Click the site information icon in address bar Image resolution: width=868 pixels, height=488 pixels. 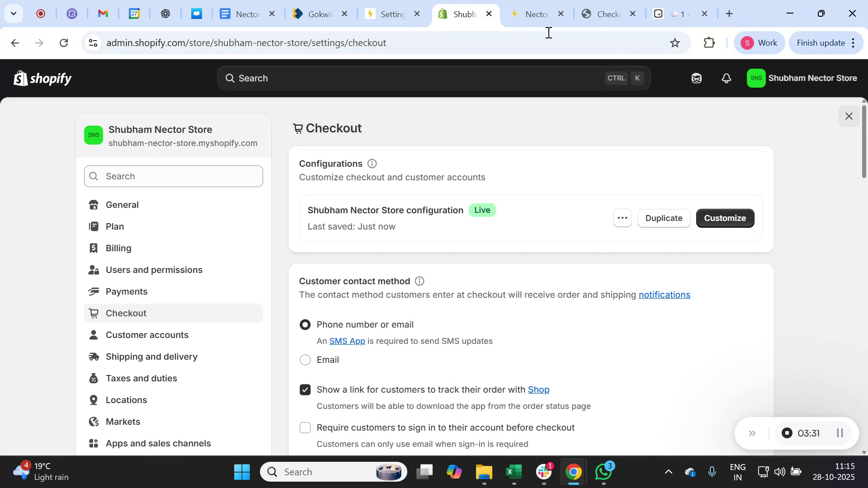tap(93, 42)
